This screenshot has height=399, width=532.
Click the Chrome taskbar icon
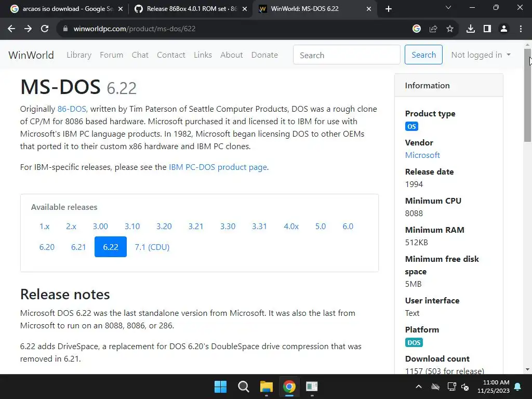289,387
